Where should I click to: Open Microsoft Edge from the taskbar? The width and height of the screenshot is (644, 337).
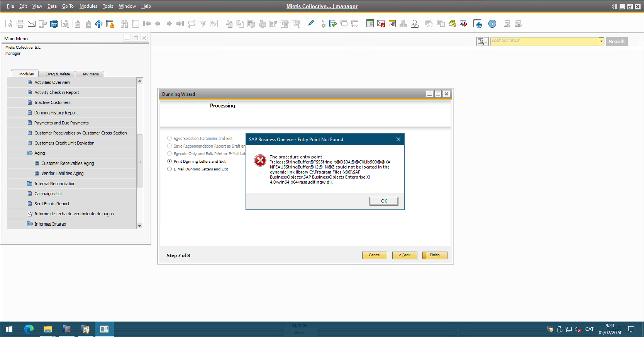point(29,329)
